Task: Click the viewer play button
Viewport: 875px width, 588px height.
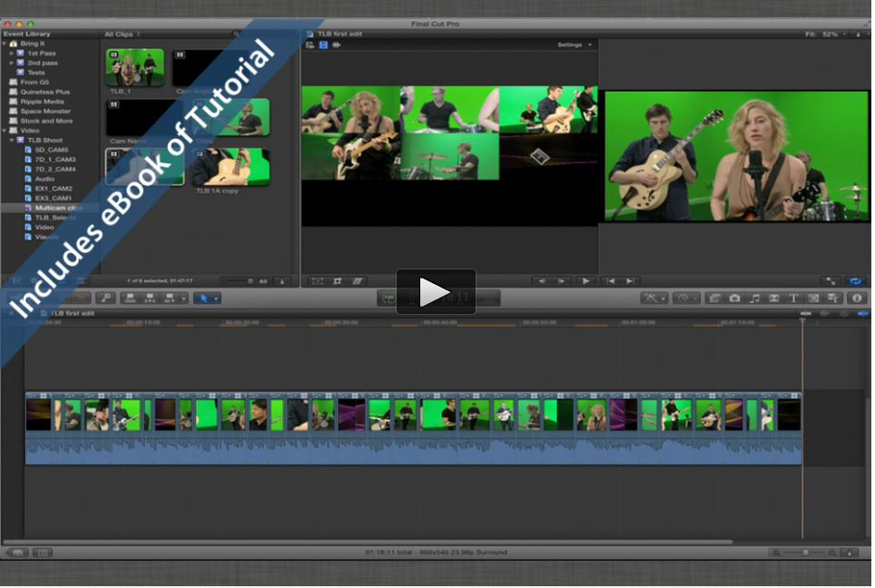Action: coord(585,281)
